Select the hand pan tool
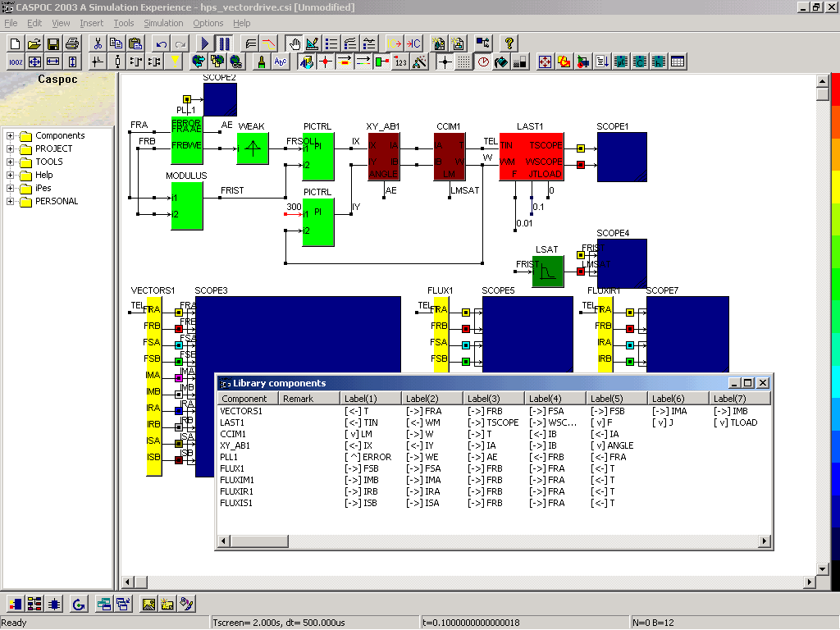Viewport: 840px width, 630px height. [294, 43]
